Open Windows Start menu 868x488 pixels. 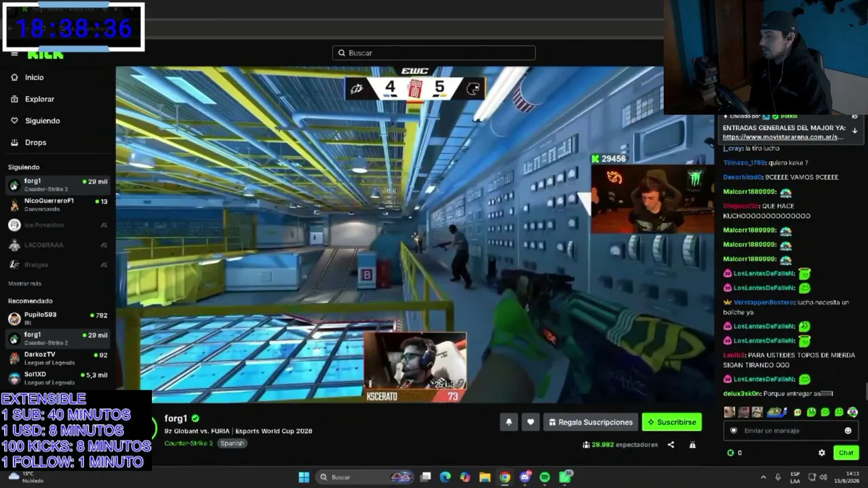coord(304,477)
